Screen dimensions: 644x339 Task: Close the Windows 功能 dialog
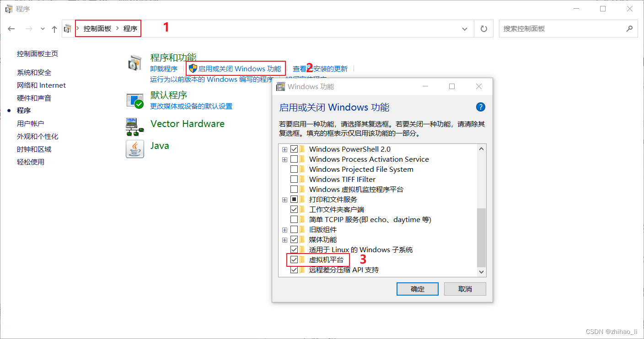pyautogui.click(x=479, y=86)
